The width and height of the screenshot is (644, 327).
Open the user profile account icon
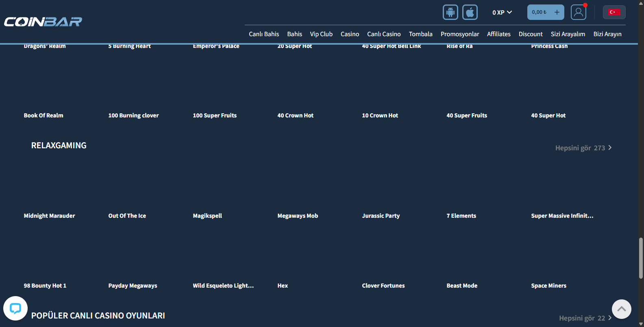point(578,12)
